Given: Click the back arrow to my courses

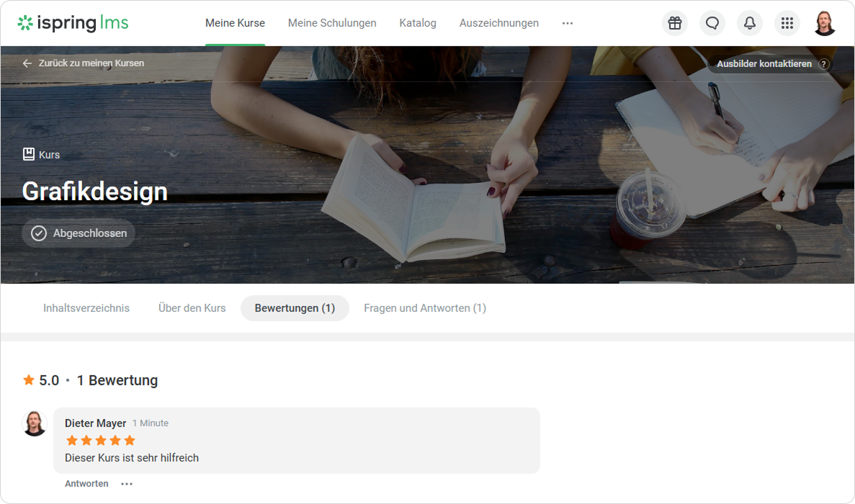Looking at the screenshot, I should (x=27, y=63).
